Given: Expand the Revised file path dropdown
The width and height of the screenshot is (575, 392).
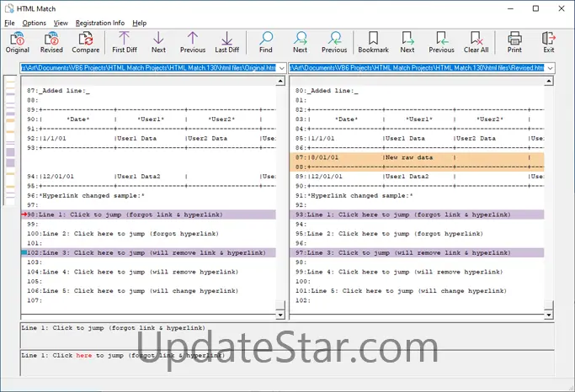Looking at the screenshot, I should click(x=550, y=68).
